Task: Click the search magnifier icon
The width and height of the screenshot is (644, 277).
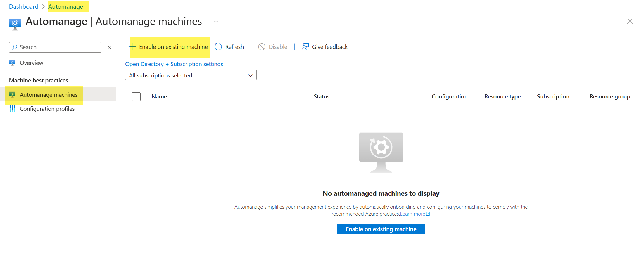Action: coord(14,47)
